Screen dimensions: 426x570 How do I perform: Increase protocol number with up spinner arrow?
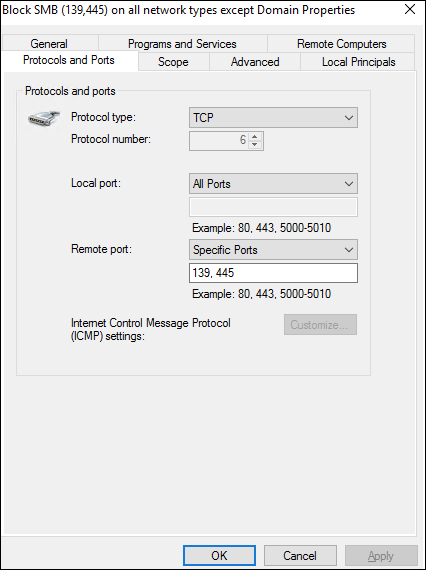pos(255,136)
